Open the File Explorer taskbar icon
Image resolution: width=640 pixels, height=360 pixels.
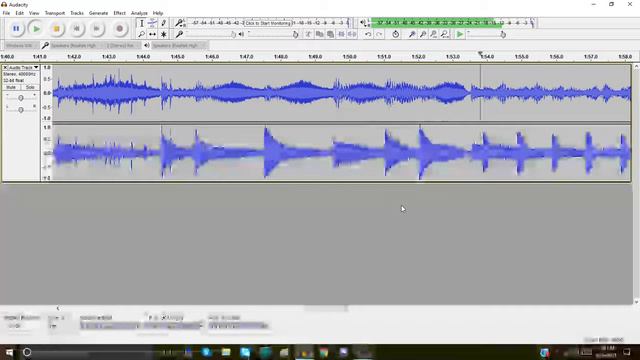pos(226,352)
